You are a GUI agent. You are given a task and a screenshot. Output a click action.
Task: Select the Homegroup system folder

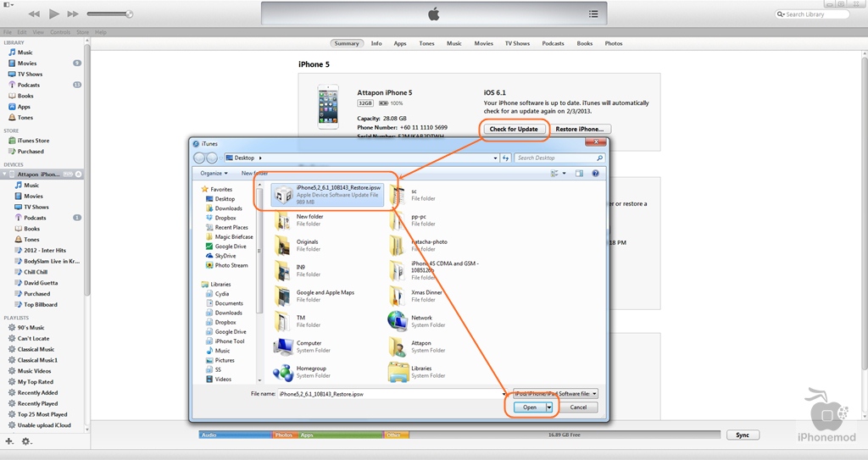tap(328, 372)
